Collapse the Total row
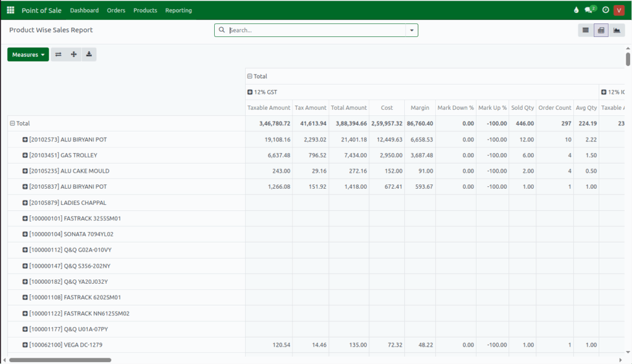Screen dimensions: 632x364 pos(13,123)
